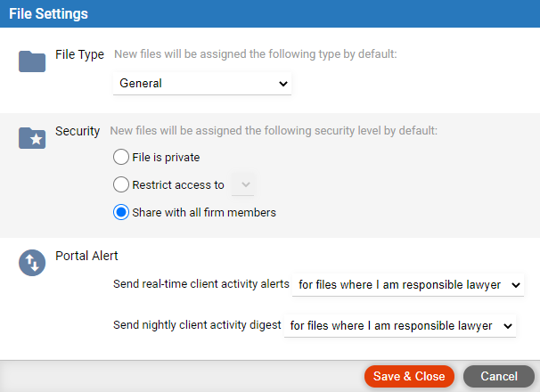The height and width of the screenshot is (392, 540).
Task: Choose the Restrict access to radio button
Action: [121, 184]
